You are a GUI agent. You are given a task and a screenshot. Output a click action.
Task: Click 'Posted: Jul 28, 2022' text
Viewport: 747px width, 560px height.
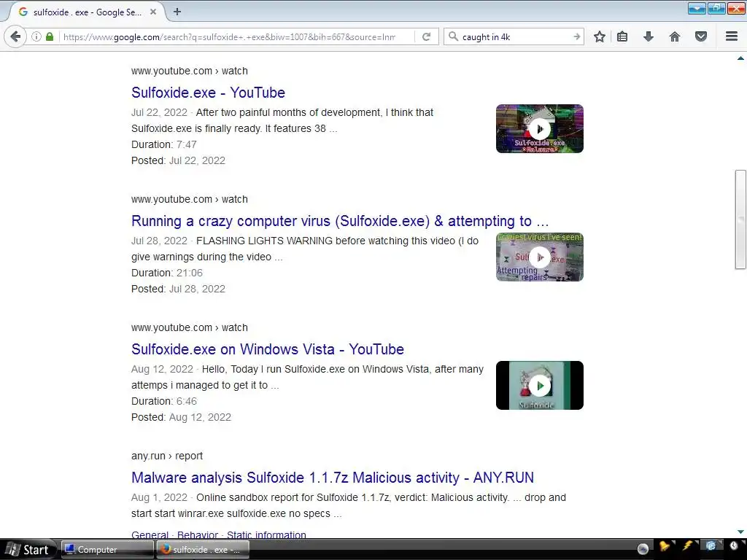(178, 289)
